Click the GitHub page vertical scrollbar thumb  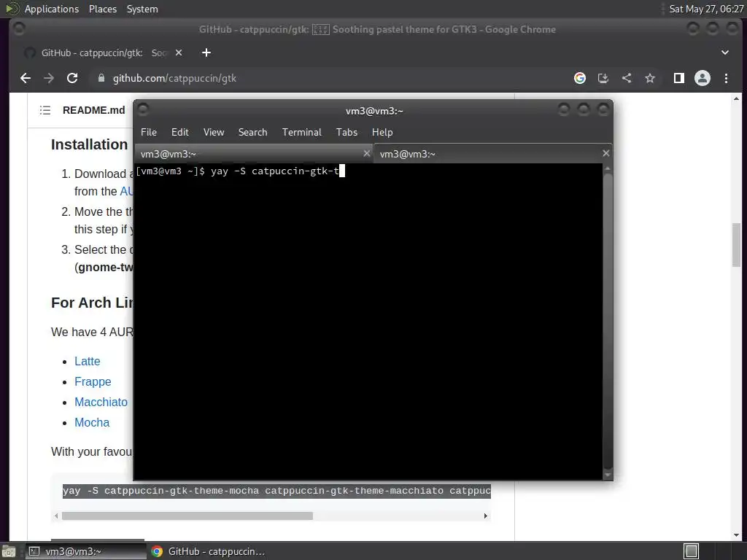click(x=736, y=245)
